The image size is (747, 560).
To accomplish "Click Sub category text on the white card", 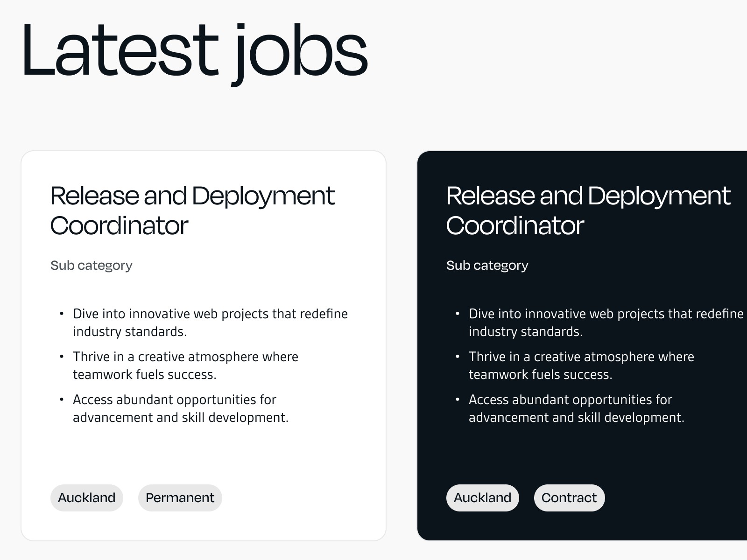I will 92,266.
